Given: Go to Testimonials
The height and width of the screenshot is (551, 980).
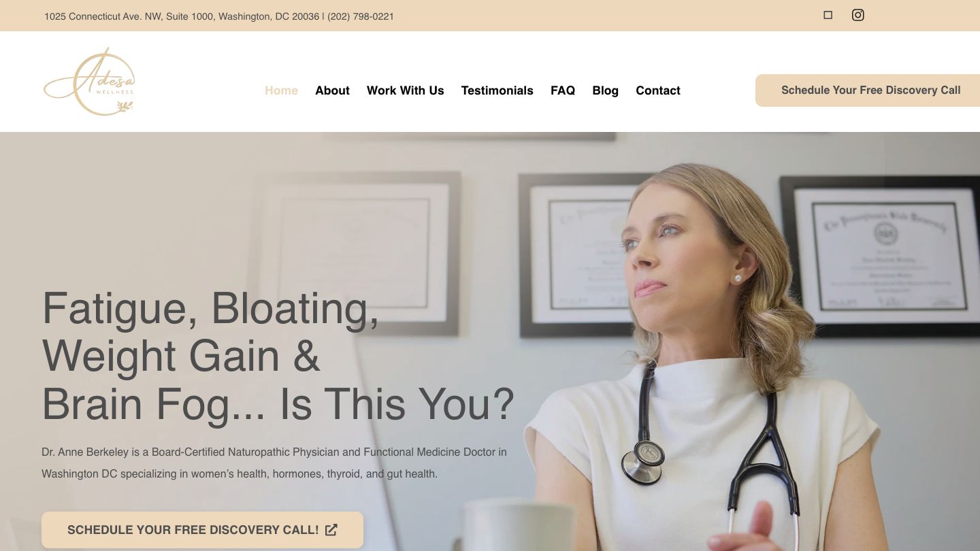Looking at the screenshot, I should [x=497, y=90].
